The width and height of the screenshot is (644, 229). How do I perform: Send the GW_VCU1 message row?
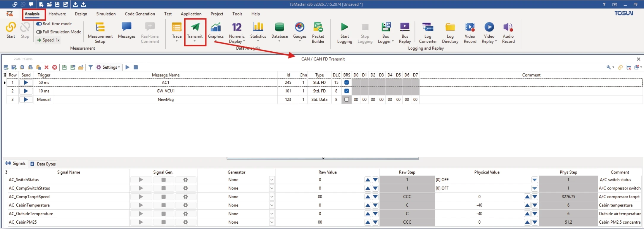[26, 91]
